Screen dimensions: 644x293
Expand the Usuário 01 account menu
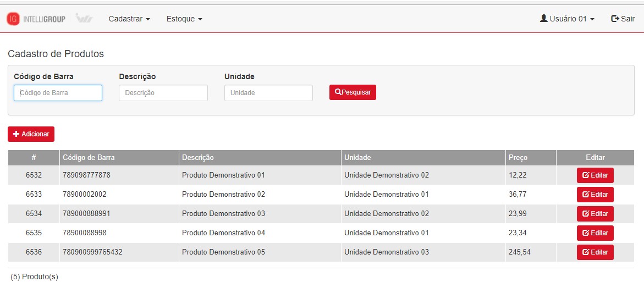(x=567, y=19)
